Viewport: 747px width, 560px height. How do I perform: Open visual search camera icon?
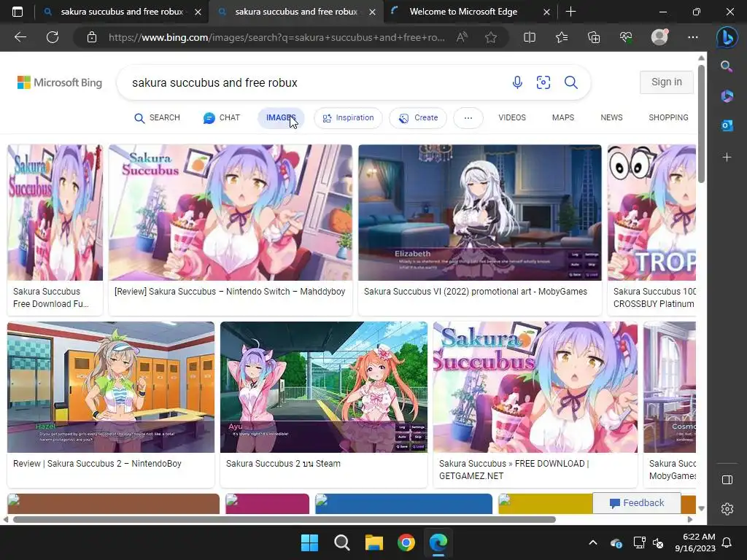point(543,82)
